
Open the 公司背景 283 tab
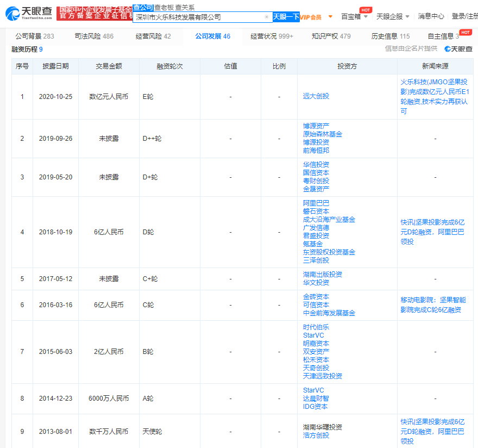[35, 36]
